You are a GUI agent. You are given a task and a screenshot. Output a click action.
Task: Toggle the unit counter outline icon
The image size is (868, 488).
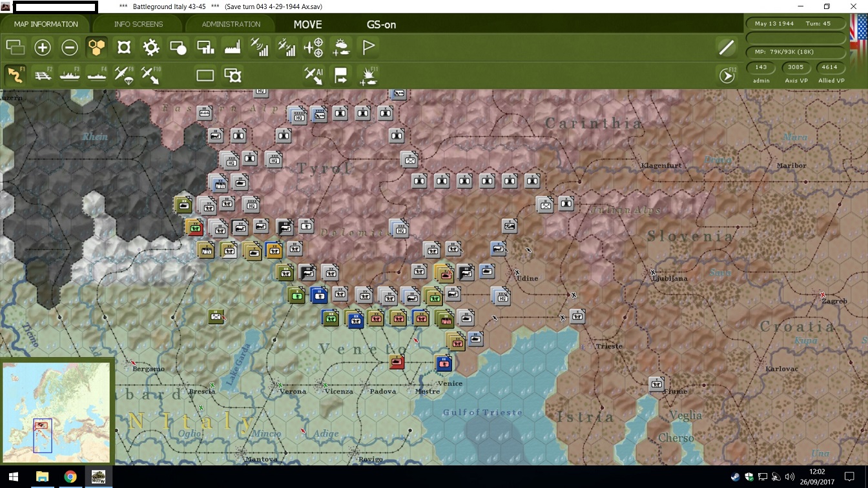coord(124,47)
